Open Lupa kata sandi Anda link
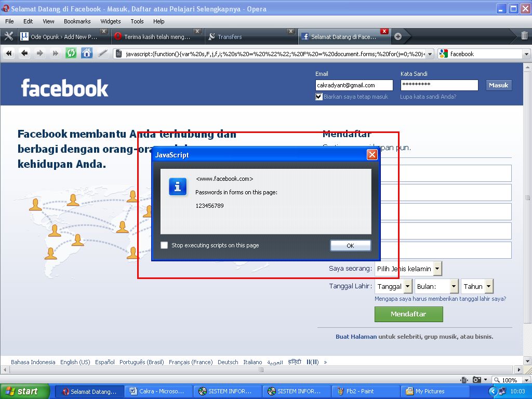The width and height of the screenshot is (532, 399). [428, 97]
